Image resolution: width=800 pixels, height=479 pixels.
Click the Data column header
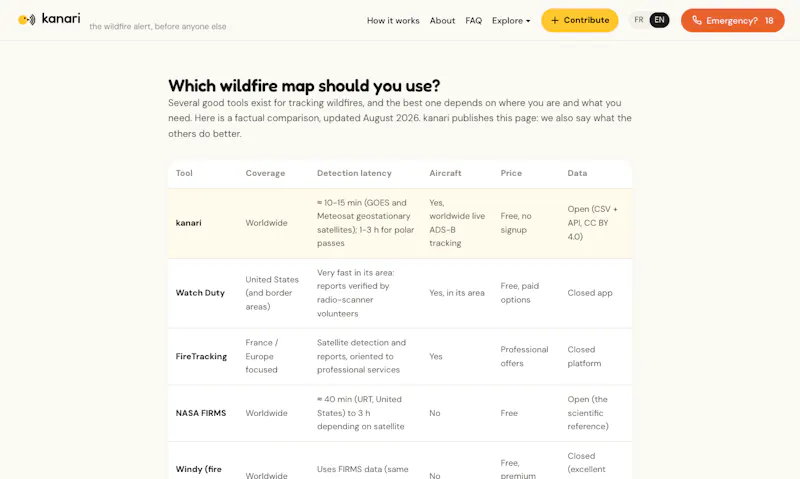click(577, 173)
